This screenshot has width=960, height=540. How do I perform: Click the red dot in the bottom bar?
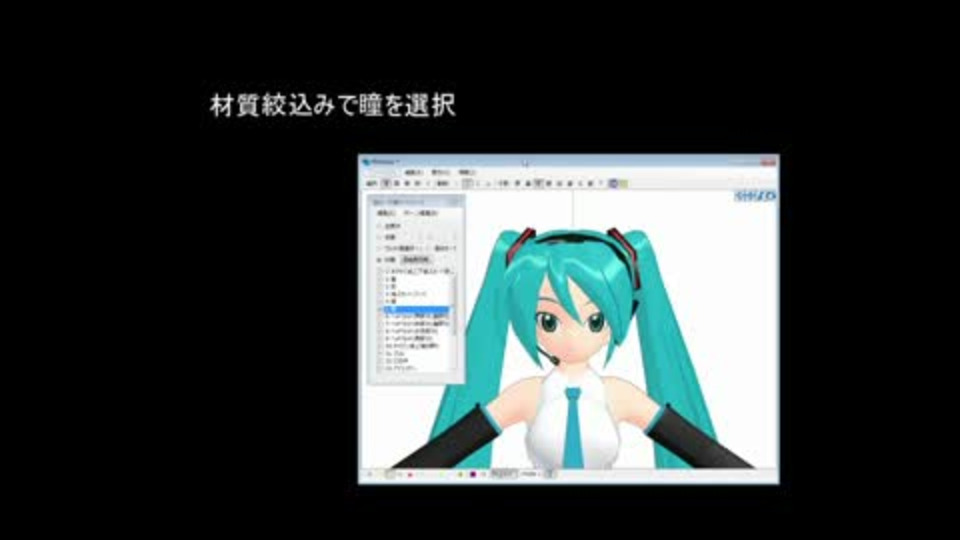(x=410, y=474)
